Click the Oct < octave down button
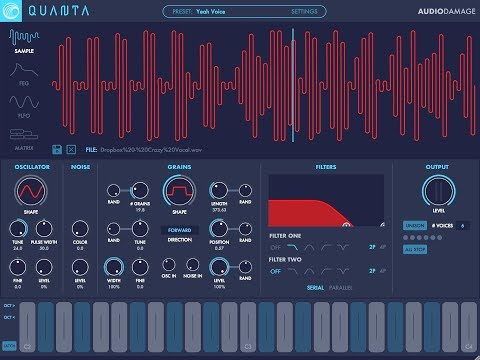Viewport: 480px width, 360px height. pyautogui.click(x=9, y=317)
